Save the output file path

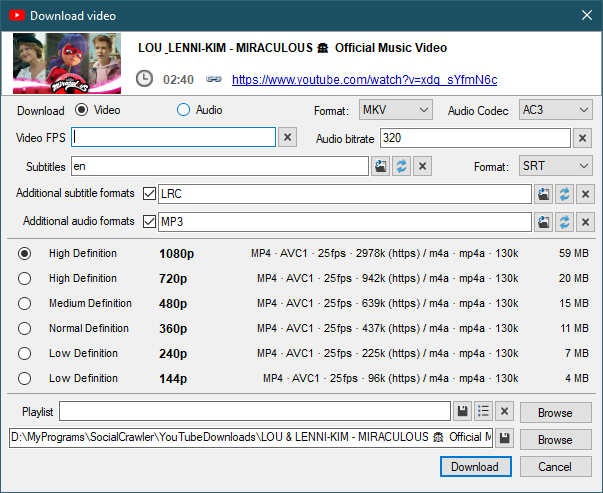pyautogui.click(x=506, y=439)
